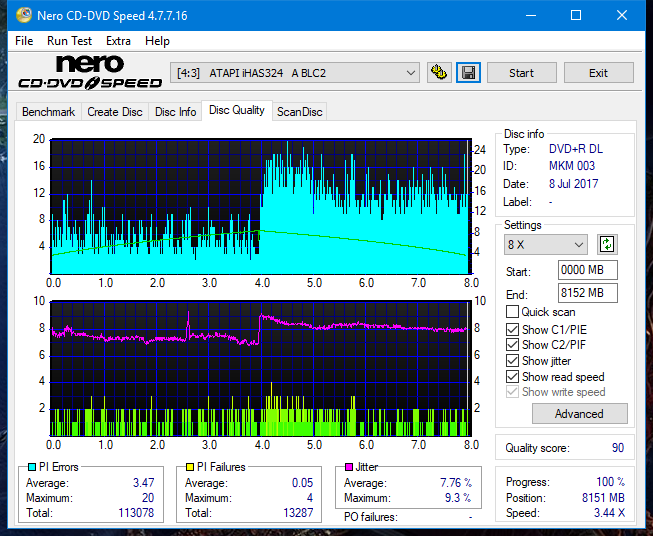Image resolution: width=653 pixels, height=536 pixels.
Task: Click Jitter average 7.76 %
Action: coord(456,483)
